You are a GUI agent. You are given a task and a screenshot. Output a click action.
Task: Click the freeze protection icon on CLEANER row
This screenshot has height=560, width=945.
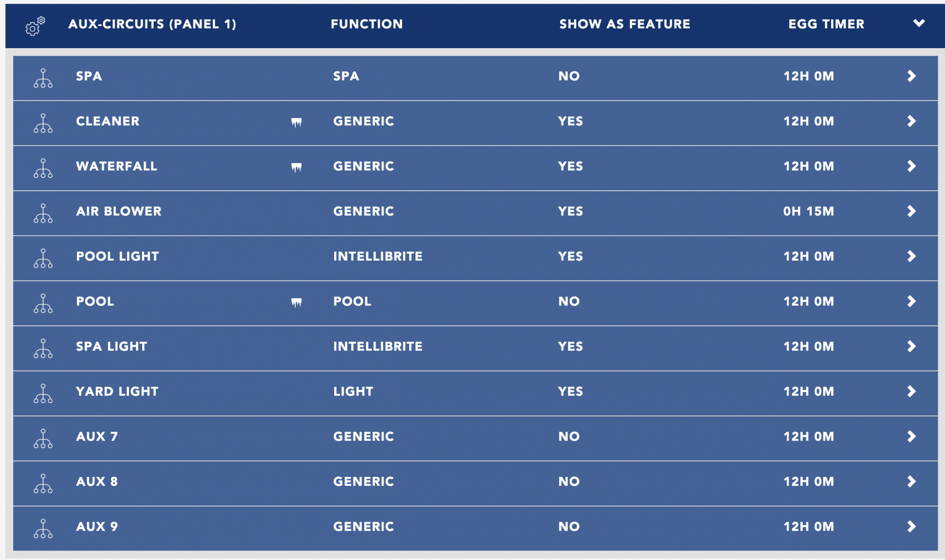point(296,122)
